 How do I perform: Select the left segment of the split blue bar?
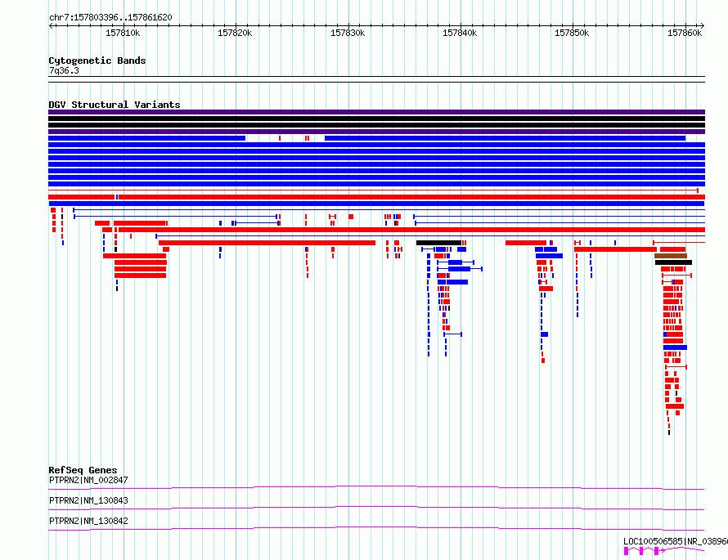click(146, 138)
